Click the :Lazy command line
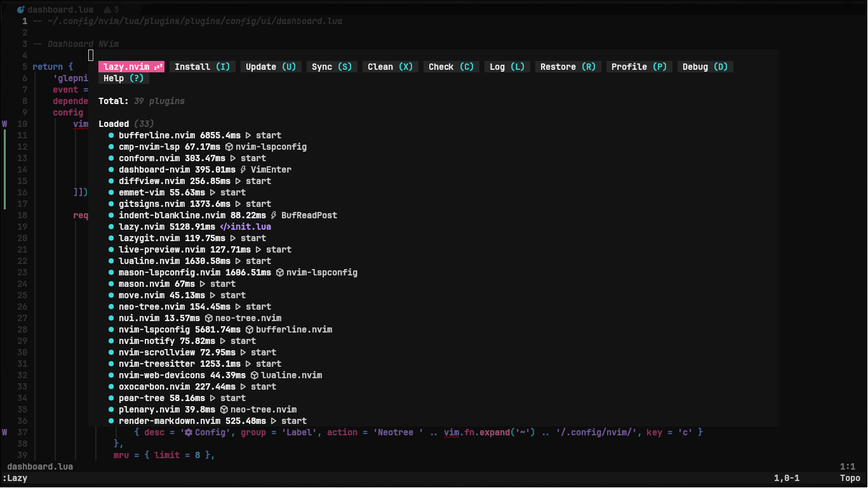Screen dimensions: 868x488 pos(15,478)
